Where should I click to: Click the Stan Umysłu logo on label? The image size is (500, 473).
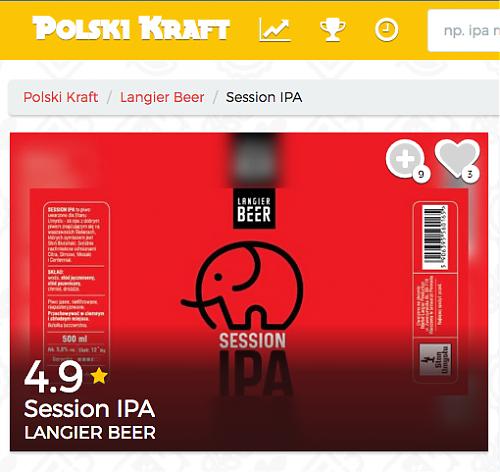(435, 360)
